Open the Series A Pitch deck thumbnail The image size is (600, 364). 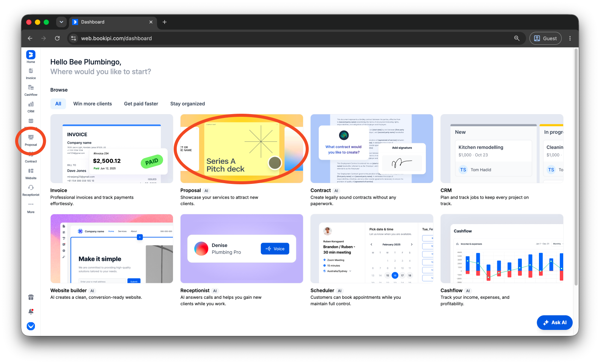click(x=242, y=149)
